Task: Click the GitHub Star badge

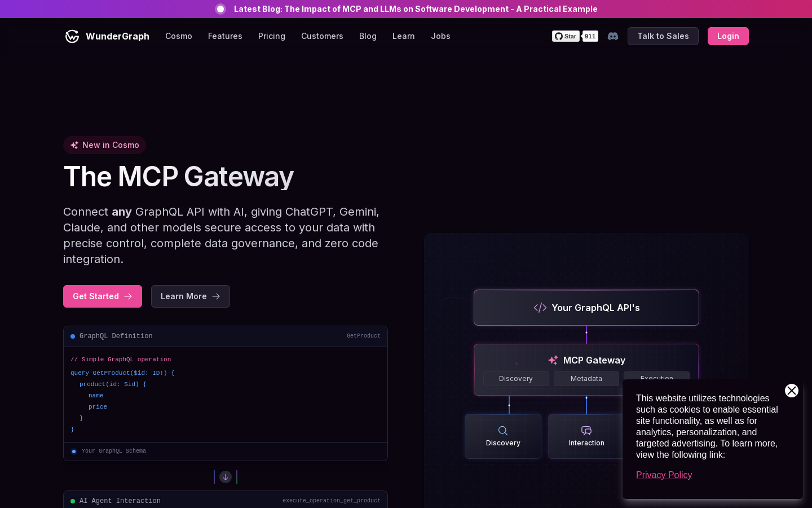Action: [x=566, y=36]
